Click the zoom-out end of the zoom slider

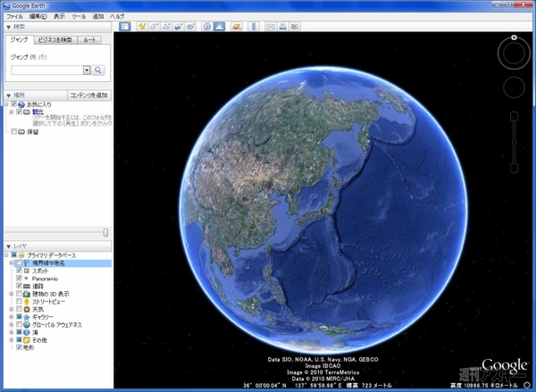(x=515, y=169)
